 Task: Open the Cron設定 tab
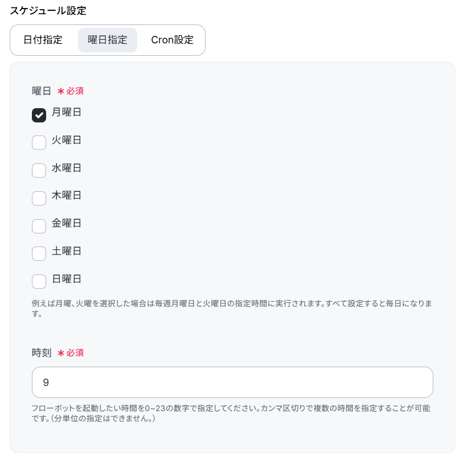[x=172, y=40]
